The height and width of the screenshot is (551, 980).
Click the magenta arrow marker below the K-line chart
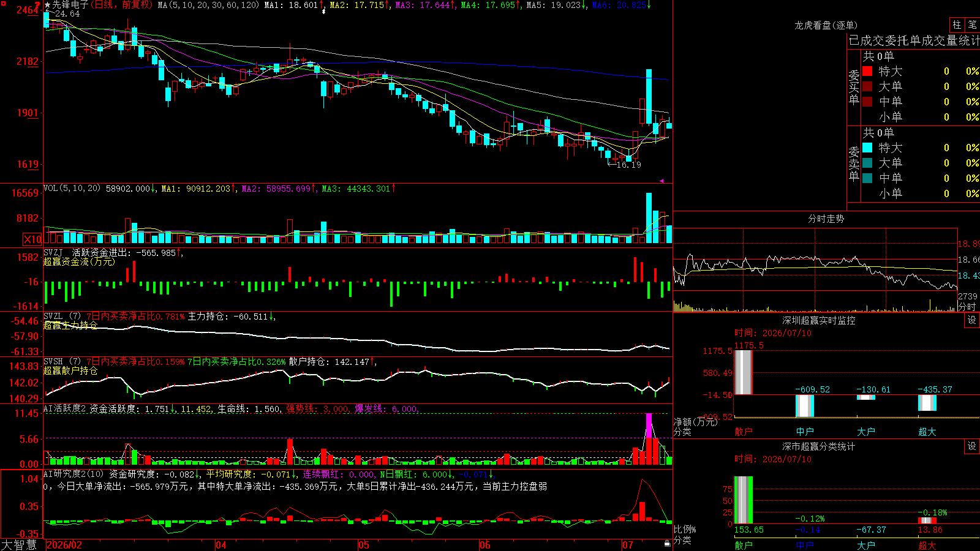[x=661, y=181]
